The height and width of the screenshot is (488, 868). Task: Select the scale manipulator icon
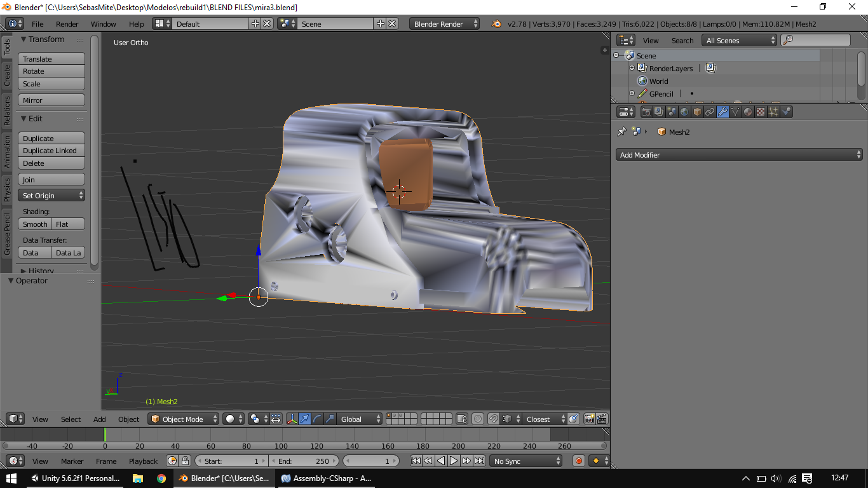click(x=330, y=419)
